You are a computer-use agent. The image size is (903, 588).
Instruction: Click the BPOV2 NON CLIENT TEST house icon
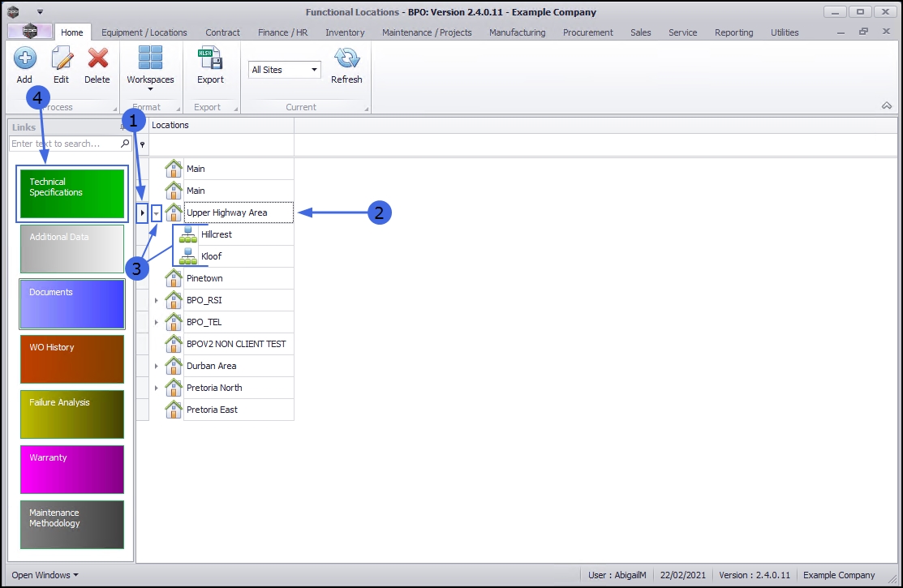coord(174,344)
